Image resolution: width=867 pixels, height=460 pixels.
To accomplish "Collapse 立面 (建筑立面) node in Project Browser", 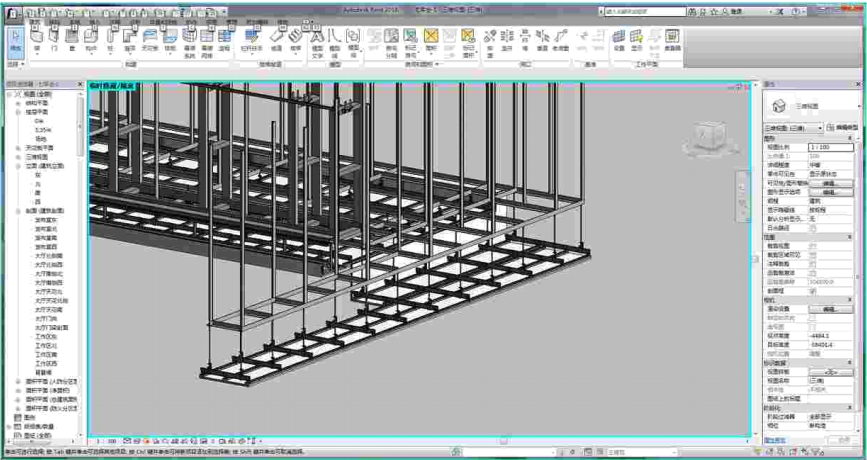I will pos(18,166).
